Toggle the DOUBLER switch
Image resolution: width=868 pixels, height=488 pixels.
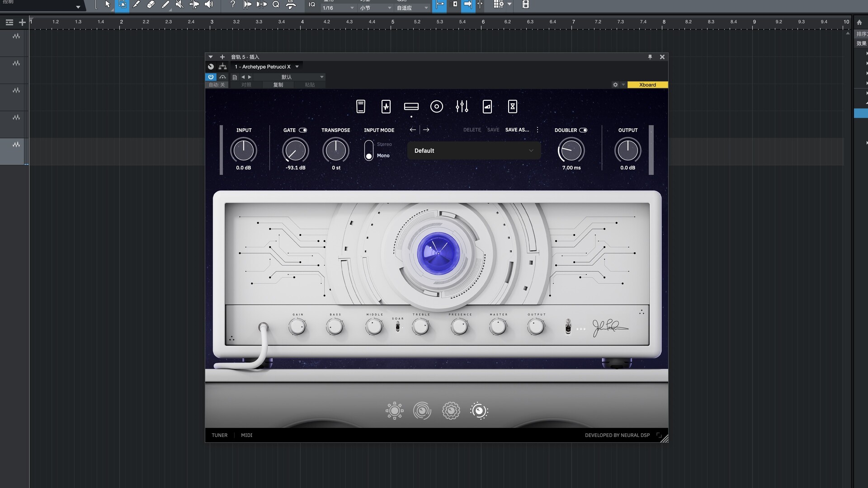[x=583, y=130]
